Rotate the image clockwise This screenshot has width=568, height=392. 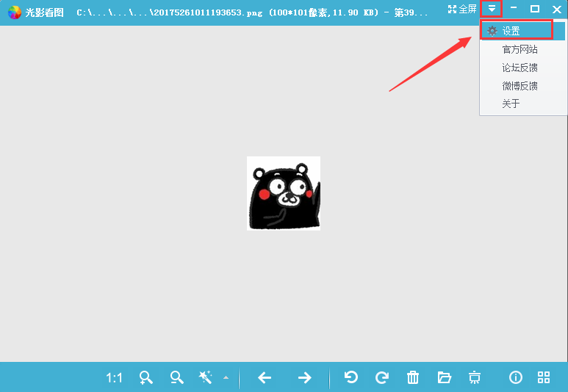coord(382,378)
